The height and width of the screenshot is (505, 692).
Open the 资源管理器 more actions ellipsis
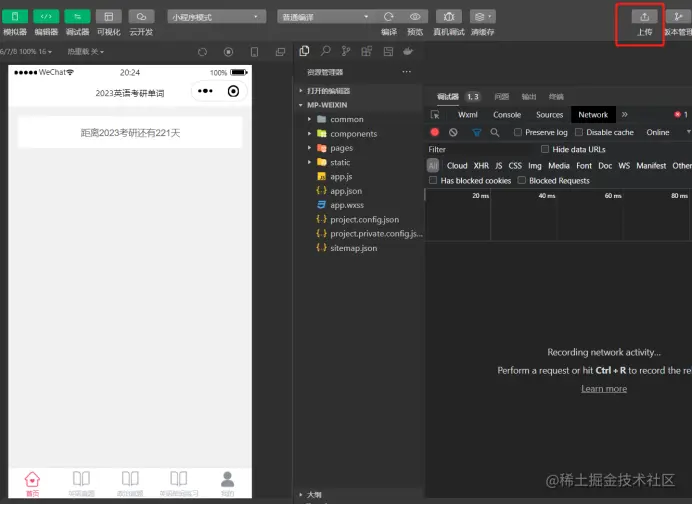(x=406, y=72)
